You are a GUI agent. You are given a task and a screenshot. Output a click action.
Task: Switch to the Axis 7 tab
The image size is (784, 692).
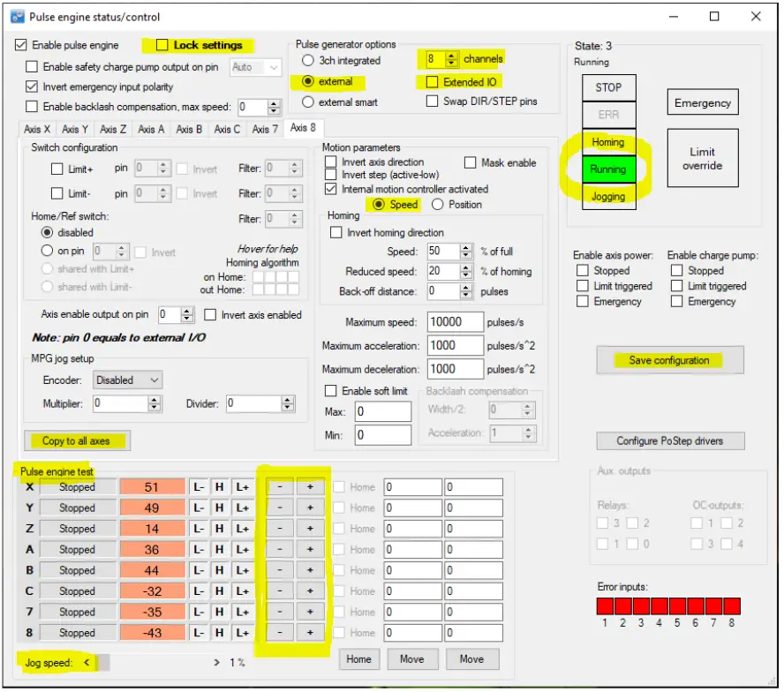pyautogui.click(x=266, y=130)
